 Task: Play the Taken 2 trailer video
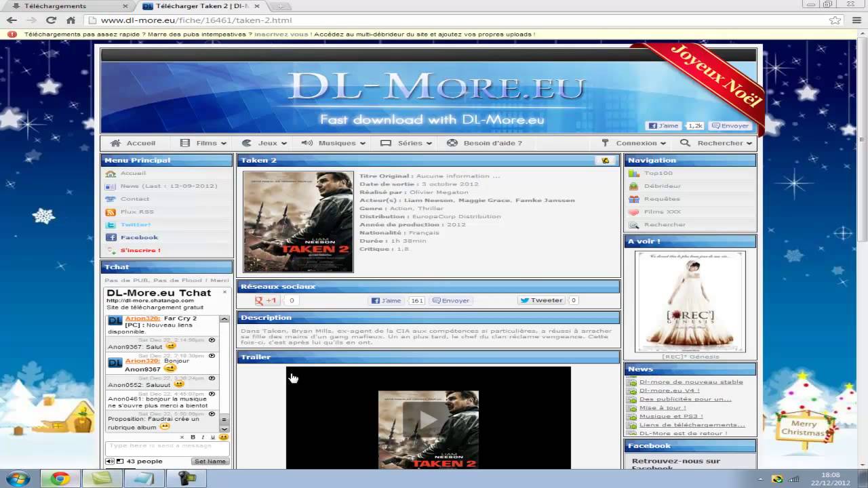click(428, 420)
